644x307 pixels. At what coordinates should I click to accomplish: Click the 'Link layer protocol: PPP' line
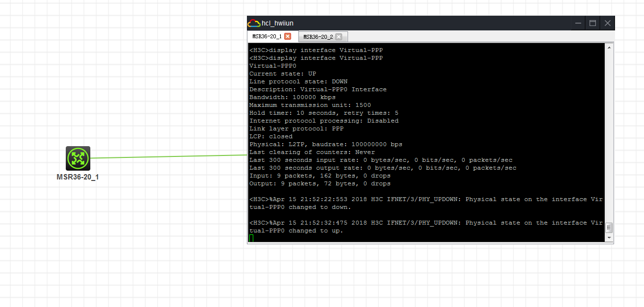pyautogui.click(x=296, y=128)
